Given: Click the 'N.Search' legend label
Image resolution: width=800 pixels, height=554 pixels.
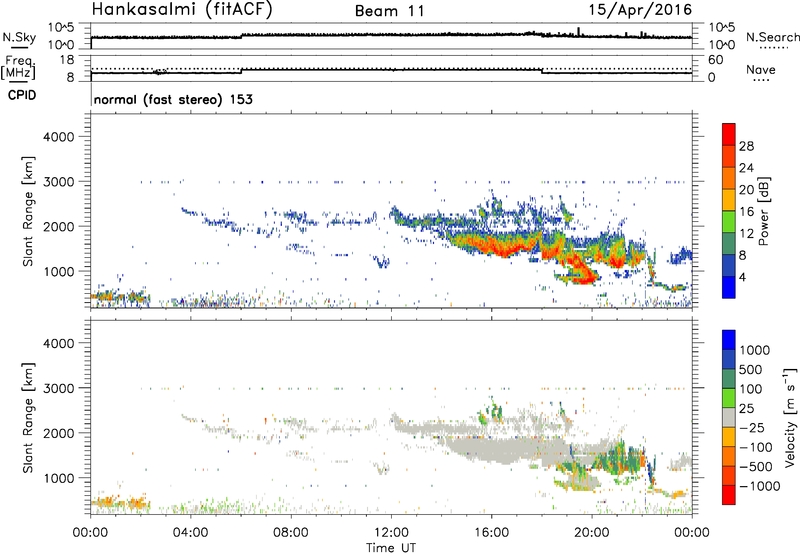Looking at the screenshot, I should tap(773, 37).
